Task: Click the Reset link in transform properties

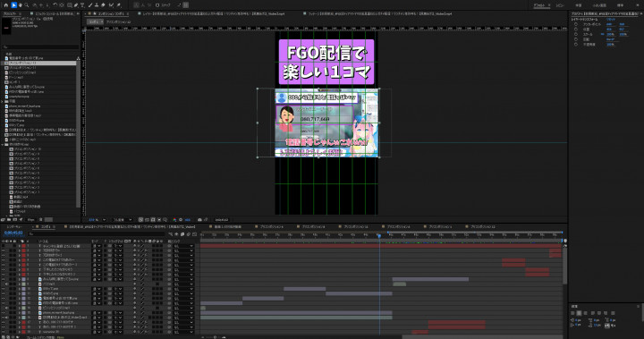Action: click(611, 20)
